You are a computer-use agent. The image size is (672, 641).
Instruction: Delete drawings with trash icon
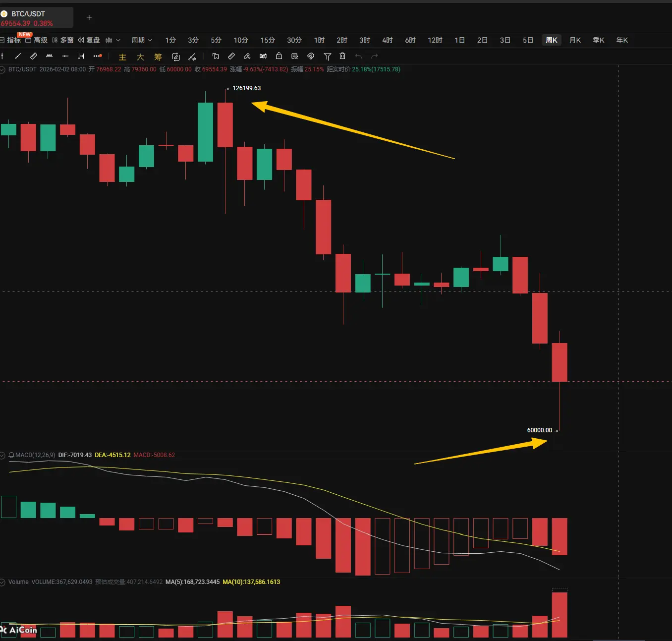pyautogui.click(x=342, y=56)
